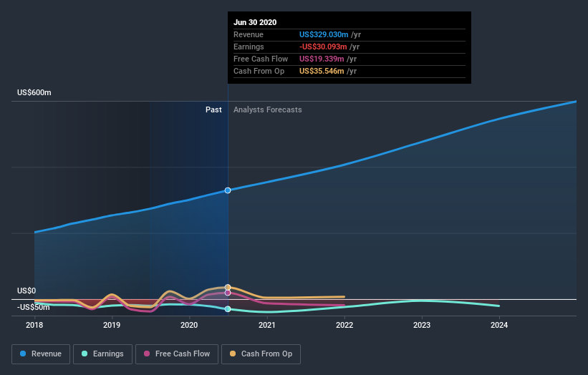Toggle the Free Cash Flow legend button
Viewport: 588px width, 375px height.
177,354
